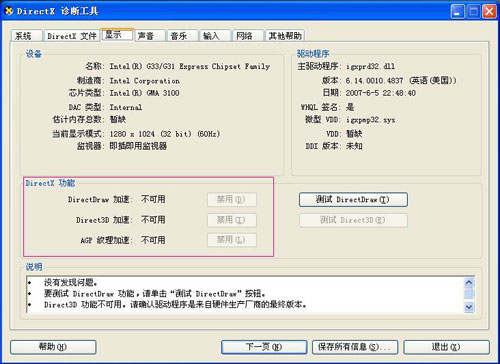Click the scrollbar thumb in 说明 box

pos(469,294)
